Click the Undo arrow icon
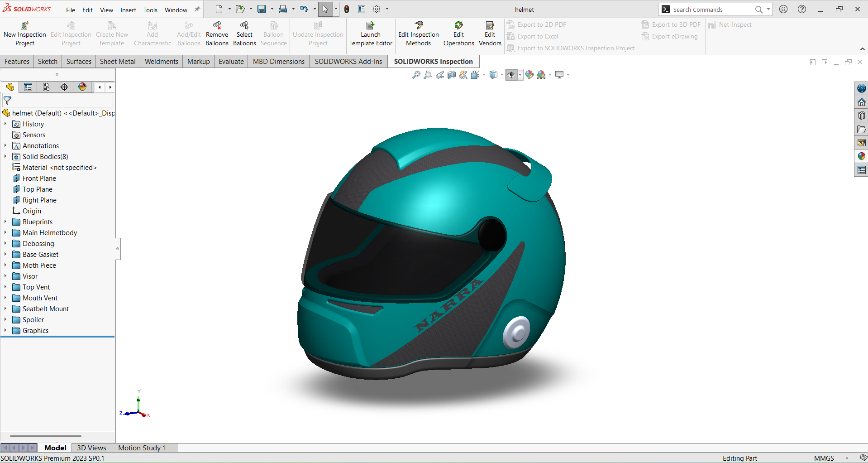Image resolution: width=868 pixels, height=463 pixels. [304, 9]
